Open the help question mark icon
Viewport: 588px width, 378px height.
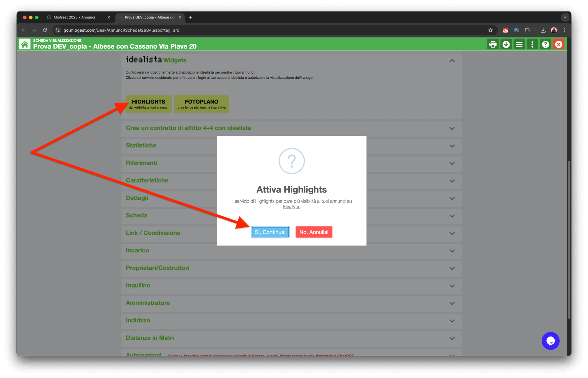[x=545, y=45]
